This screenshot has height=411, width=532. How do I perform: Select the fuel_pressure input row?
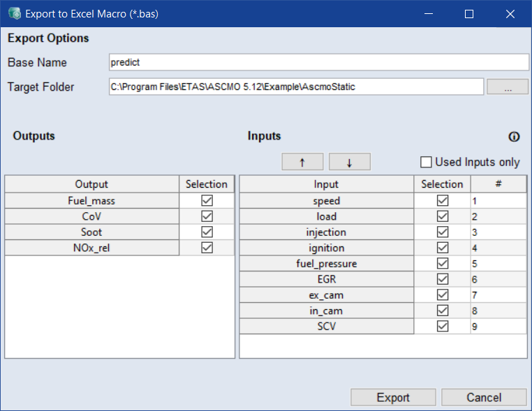(x=326, y=264)
